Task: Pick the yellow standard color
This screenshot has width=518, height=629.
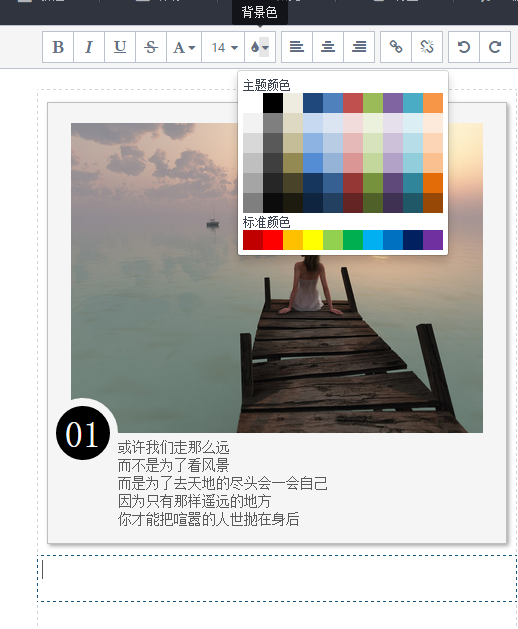Action: 313,240
